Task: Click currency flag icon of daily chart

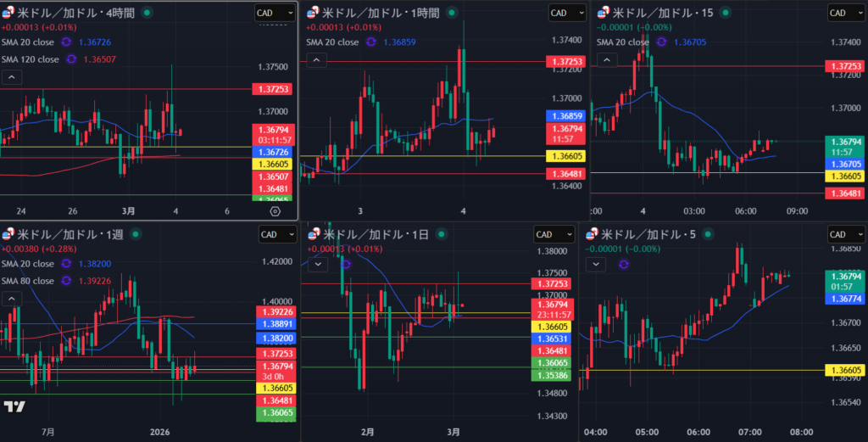Action: click(x=314, y=234)
